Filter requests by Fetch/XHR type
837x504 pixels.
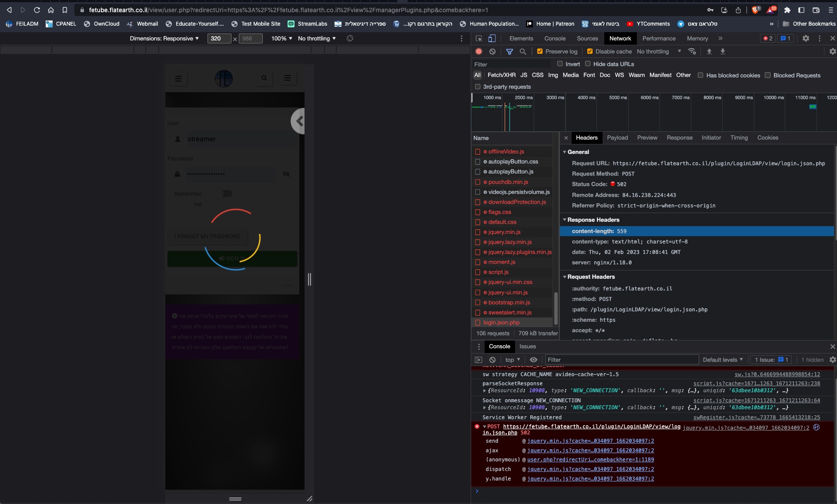[x=501, y=75]
